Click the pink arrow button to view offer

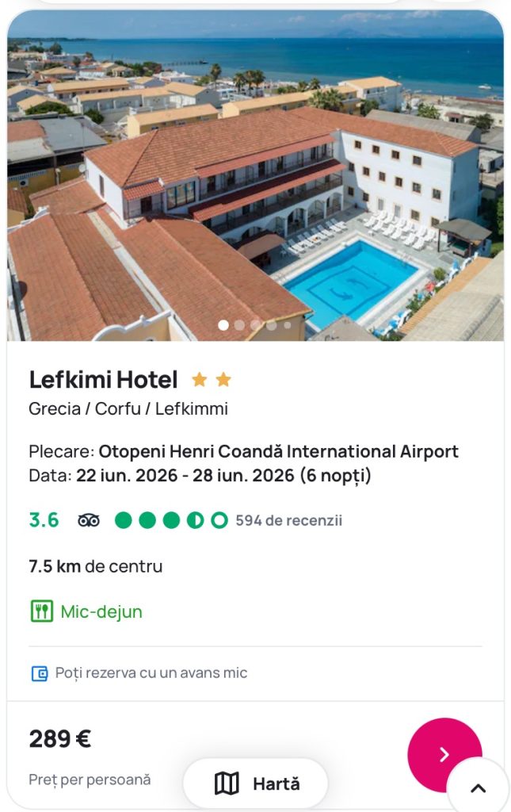point(444,755)
